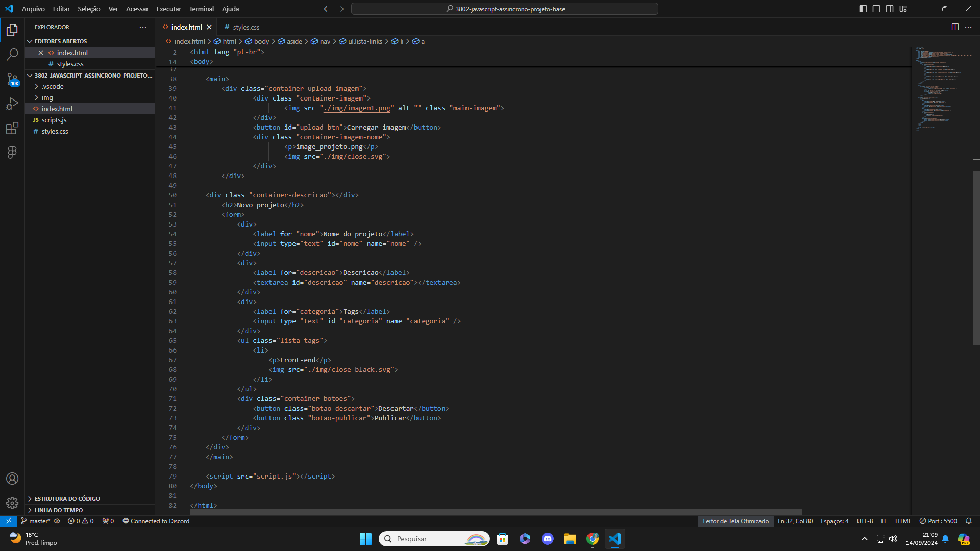Open Source Control view with 10K badge
Viewport: 980px width, 551px height.
click(x=12, y=79)
